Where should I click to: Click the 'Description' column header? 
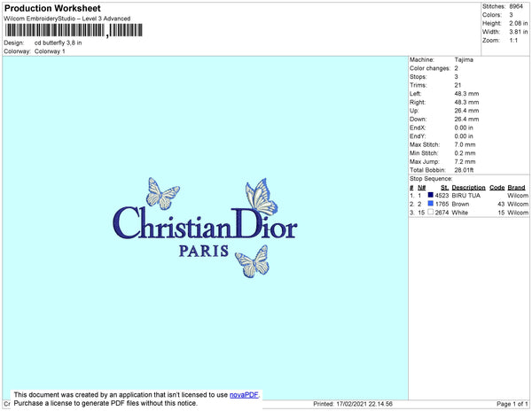click(468, 188)
